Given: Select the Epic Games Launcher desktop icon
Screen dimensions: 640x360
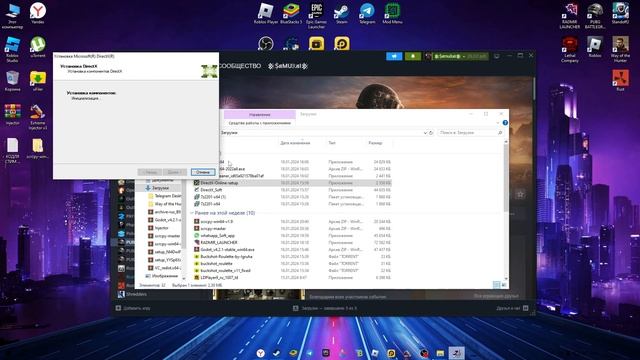Looking at the screenshot, I should pos(316,16).
